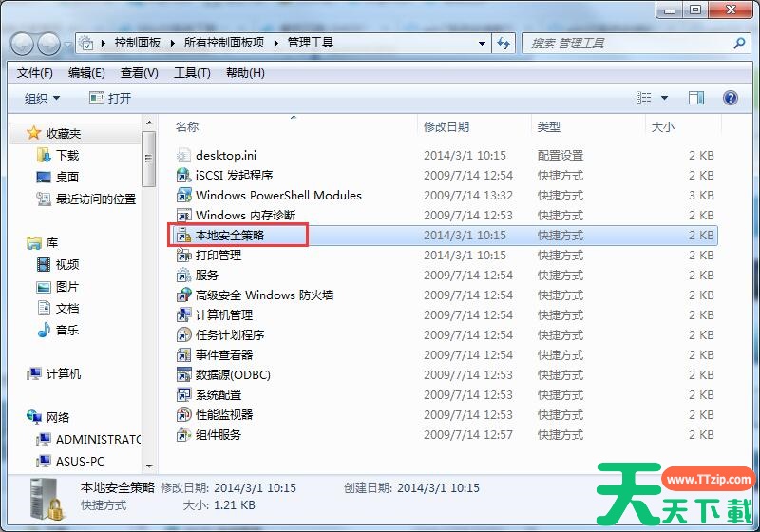Open the desktop.ini file icon
The image size is (760, 532).
point(183,156)
